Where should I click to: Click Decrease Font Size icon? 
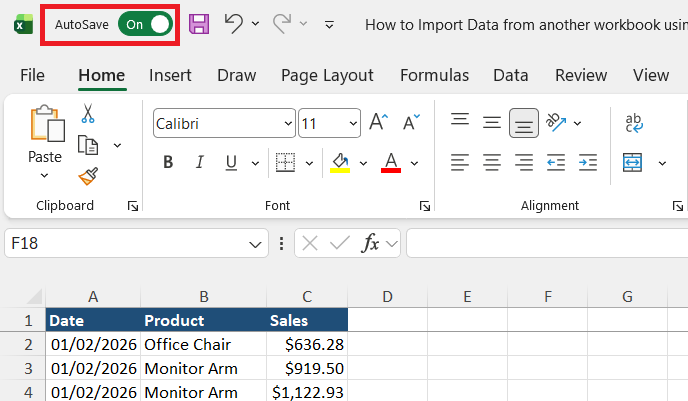point(412,122)
